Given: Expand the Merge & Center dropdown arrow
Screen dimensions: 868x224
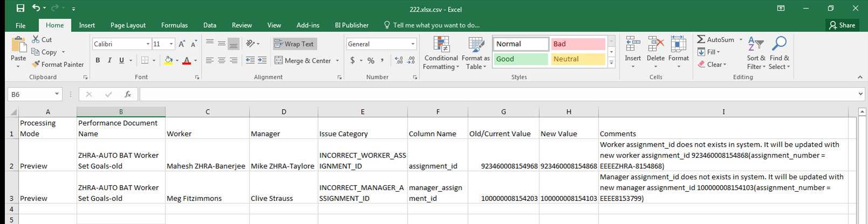Looking at the screenshot, I should tap(337, 61).
